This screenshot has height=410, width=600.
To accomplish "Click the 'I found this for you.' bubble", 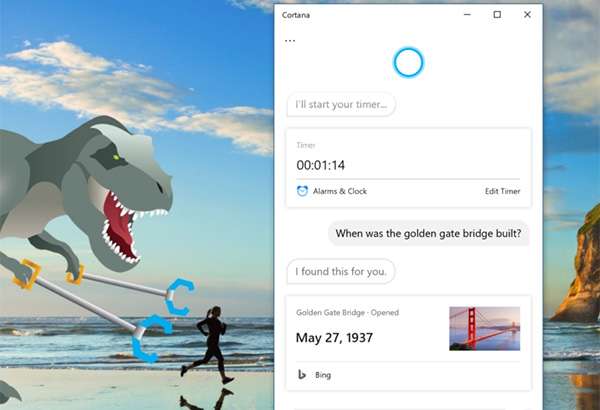I will pos(341,271).
